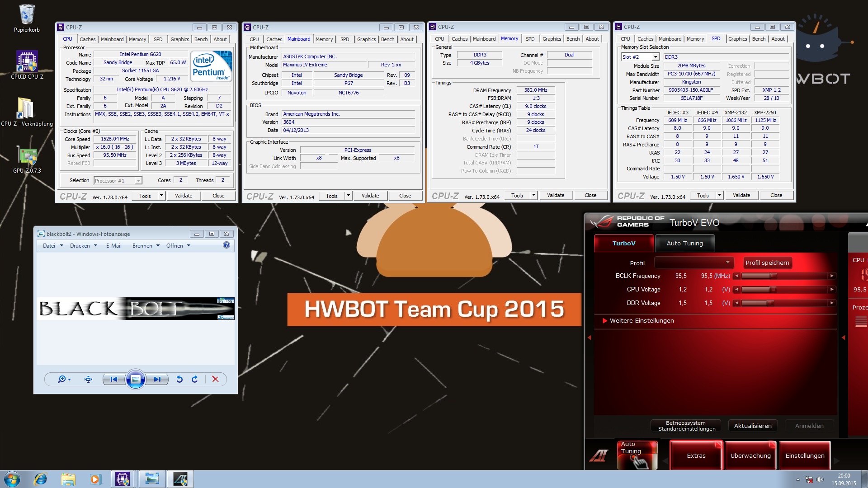Open Überwachung in AI Suite bar
The image size is (868, 488).
coord(750,456)
